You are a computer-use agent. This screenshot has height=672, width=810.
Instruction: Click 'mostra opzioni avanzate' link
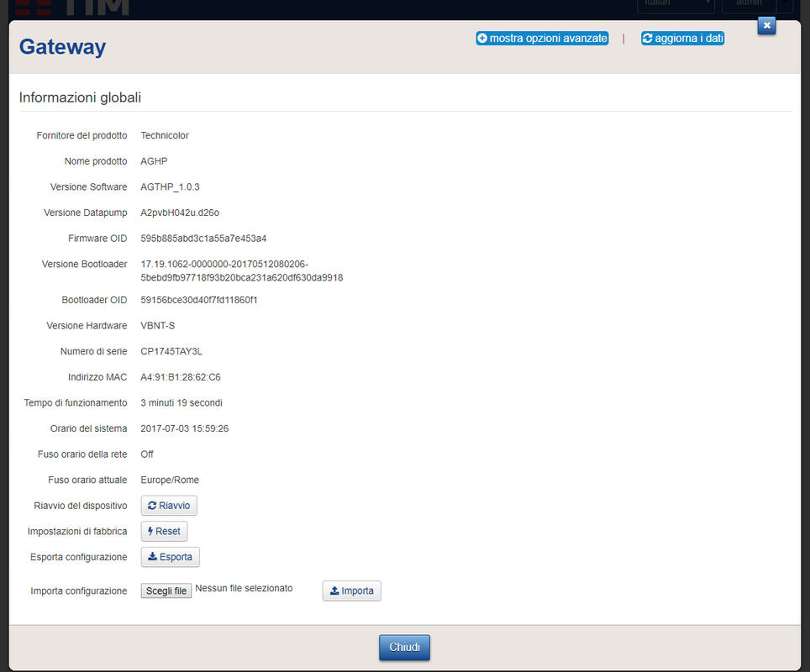tap(543, 39)
